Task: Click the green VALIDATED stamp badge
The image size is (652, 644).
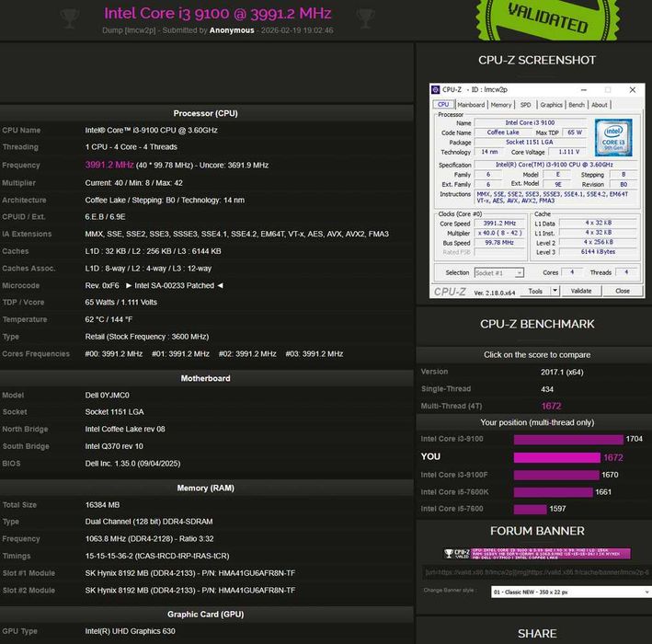Action: point(547,18)
